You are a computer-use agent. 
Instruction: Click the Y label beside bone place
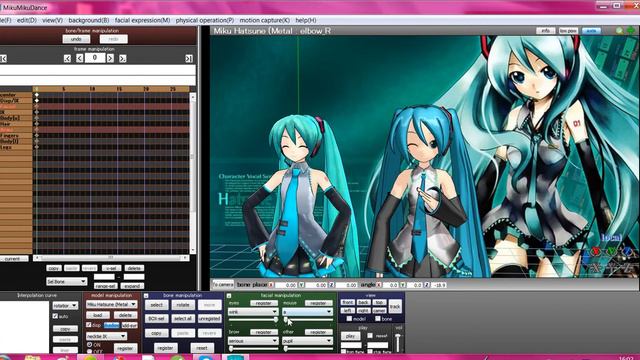pos(301,285)
